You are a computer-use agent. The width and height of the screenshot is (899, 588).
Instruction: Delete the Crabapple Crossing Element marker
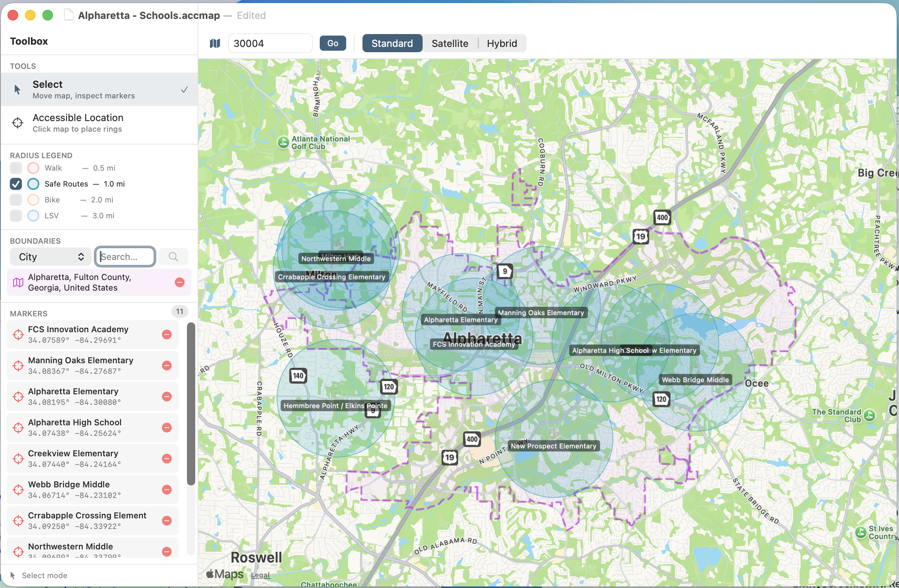(x=167, y=521)
